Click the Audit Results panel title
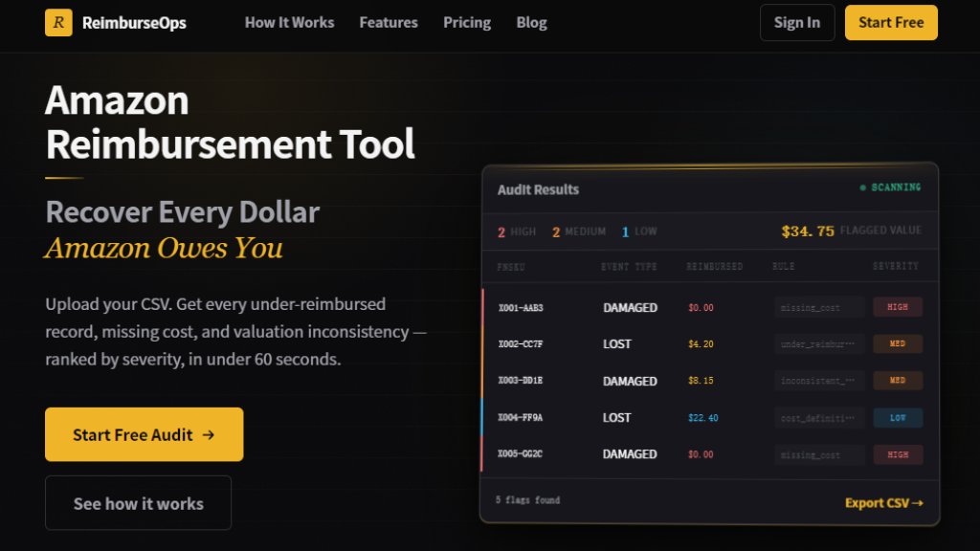The height and width of the screenshot is (551, 980). (x=538, y=189)
